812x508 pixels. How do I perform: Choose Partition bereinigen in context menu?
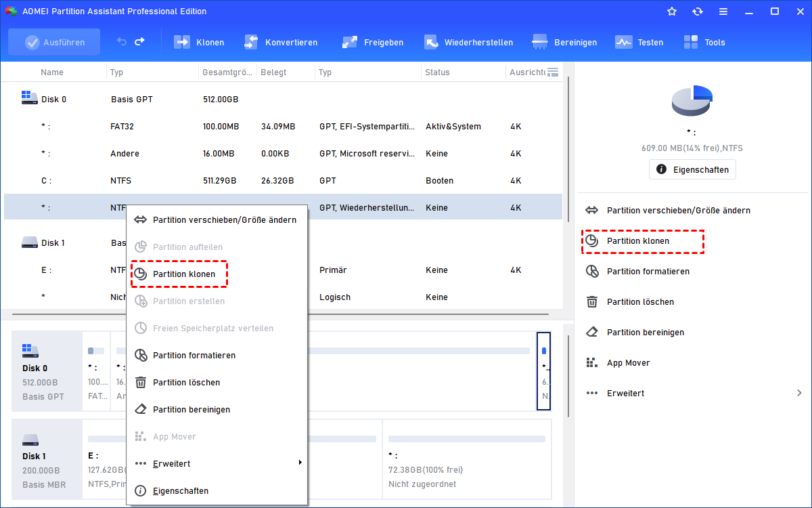pos(217,409)
